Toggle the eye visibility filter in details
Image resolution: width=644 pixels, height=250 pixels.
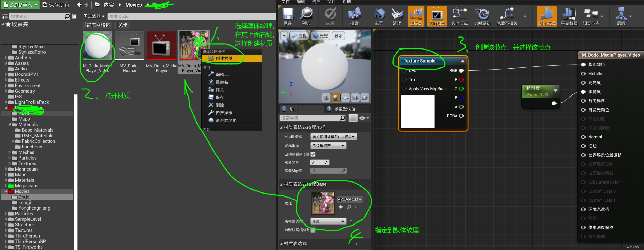point(362,118)
